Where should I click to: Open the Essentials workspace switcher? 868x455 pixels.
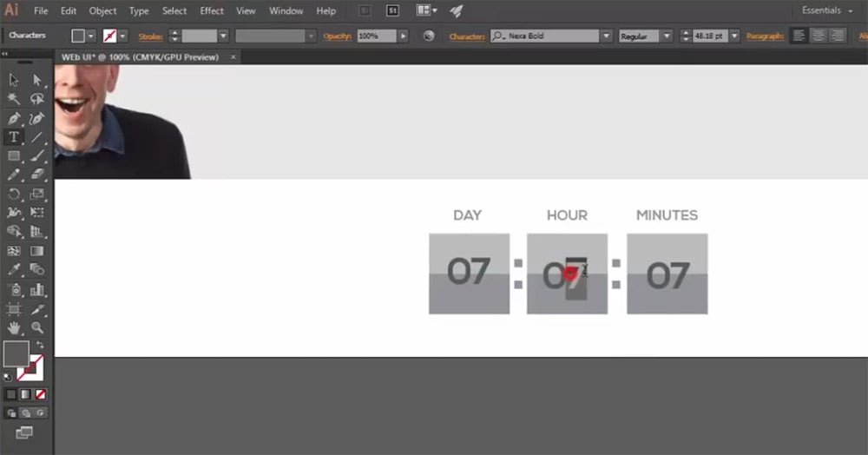(x=827, y=10)
